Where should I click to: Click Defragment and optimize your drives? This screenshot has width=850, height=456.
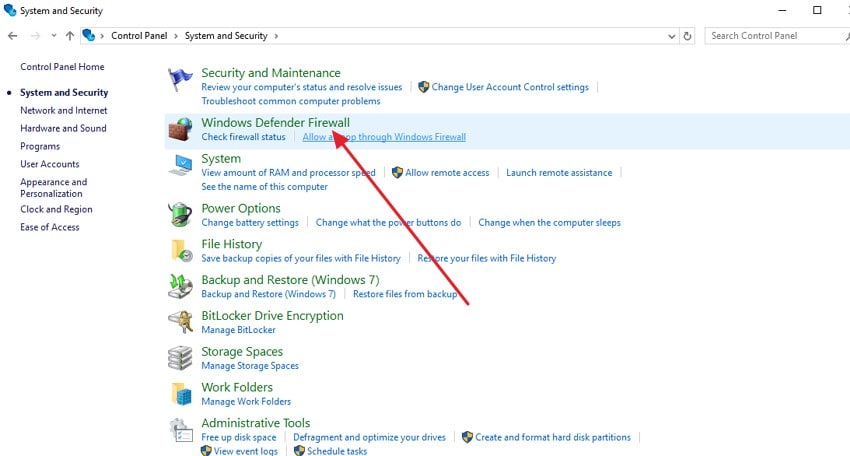pyautogui.click(x=370, y=438)
